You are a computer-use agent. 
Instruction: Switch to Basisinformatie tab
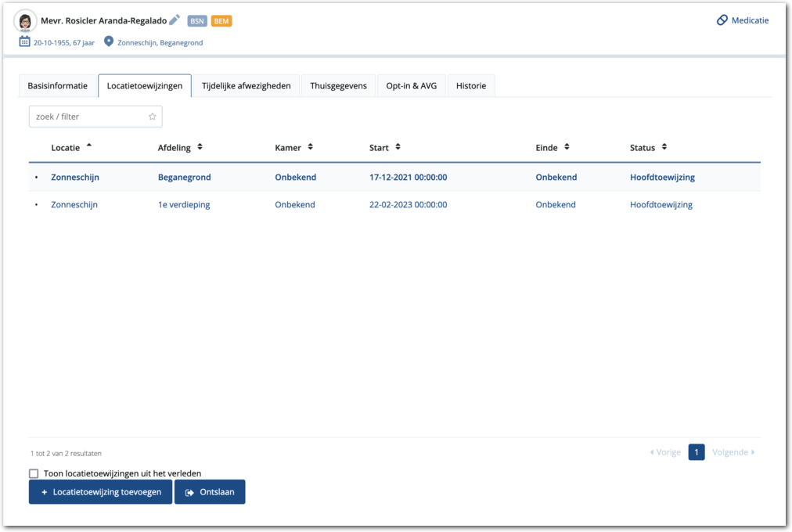point(56,86)
